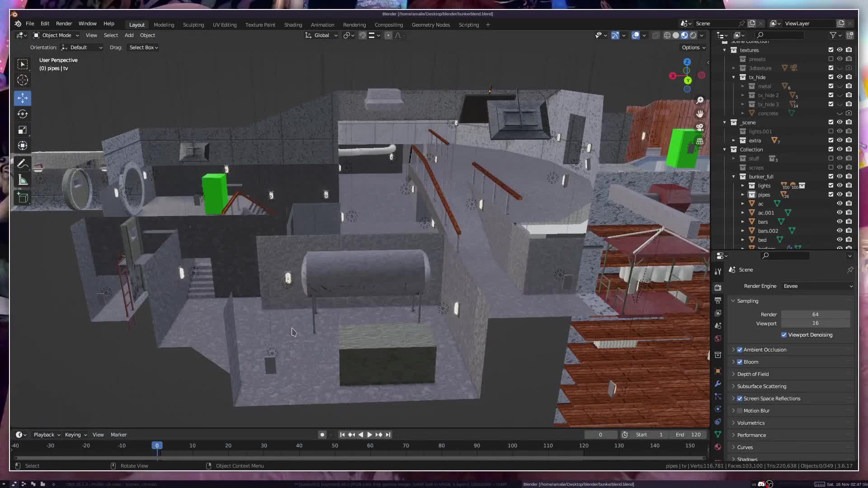Select the Measure tool
868x488 pixels.
click(x=22, y=181)
